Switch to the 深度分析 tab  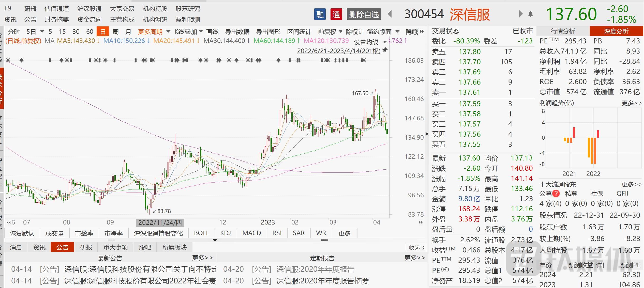click(616, 31)
